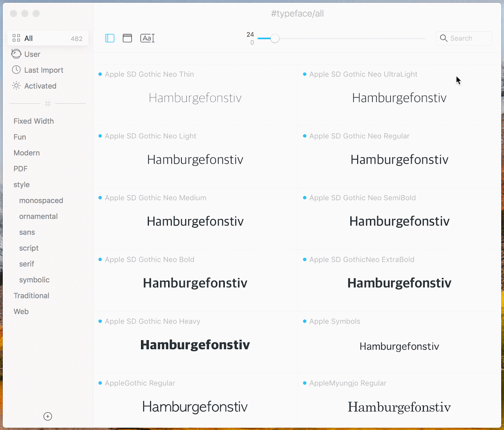Toggle activation dot for Apple SD Gothic Neo Heavy

click(100, 321)
